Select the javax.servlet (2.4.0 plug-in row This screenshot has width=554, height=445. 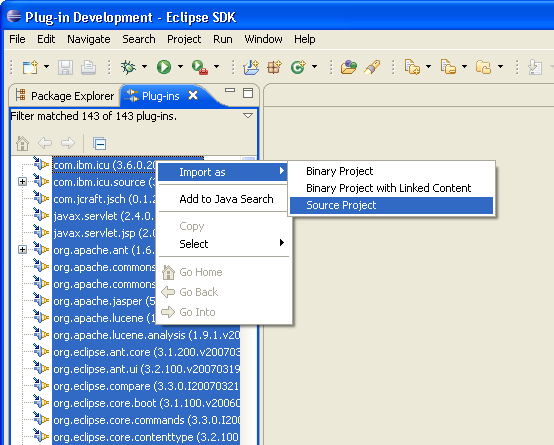[x=104, y=216]
